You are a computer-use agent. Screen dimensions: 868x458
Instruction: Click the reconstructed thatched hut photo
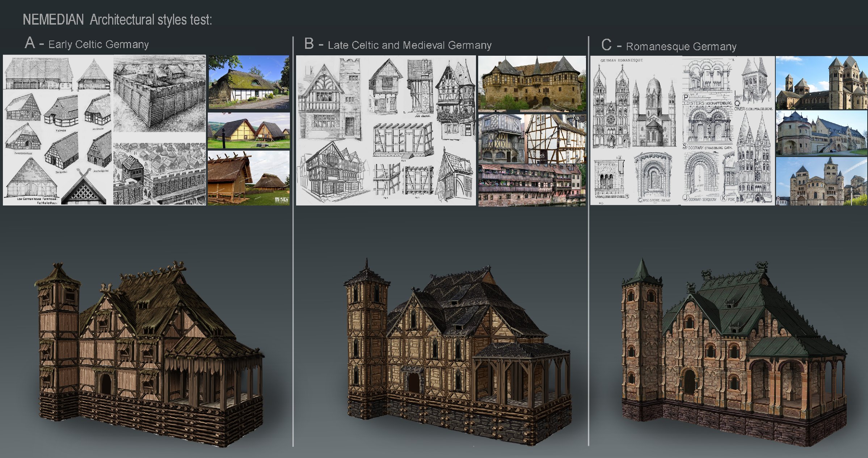pyautogui.click(x=249, y=178)
